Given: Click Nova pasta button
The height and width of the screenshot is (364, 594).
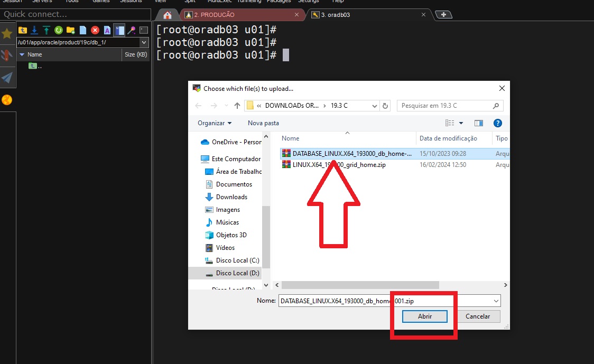Looking at the screenshot, I should pyautogui.click(x=263, y=123).
